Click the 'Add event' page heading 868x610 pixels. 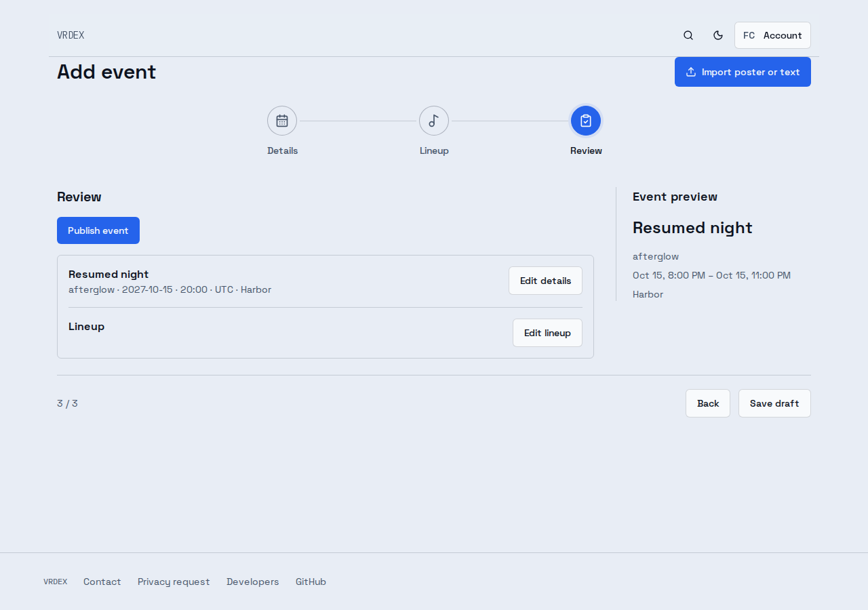click(106, 72)
